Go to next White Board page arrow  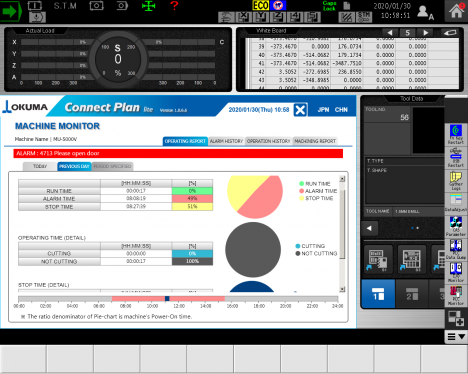(x=425, y=33)
